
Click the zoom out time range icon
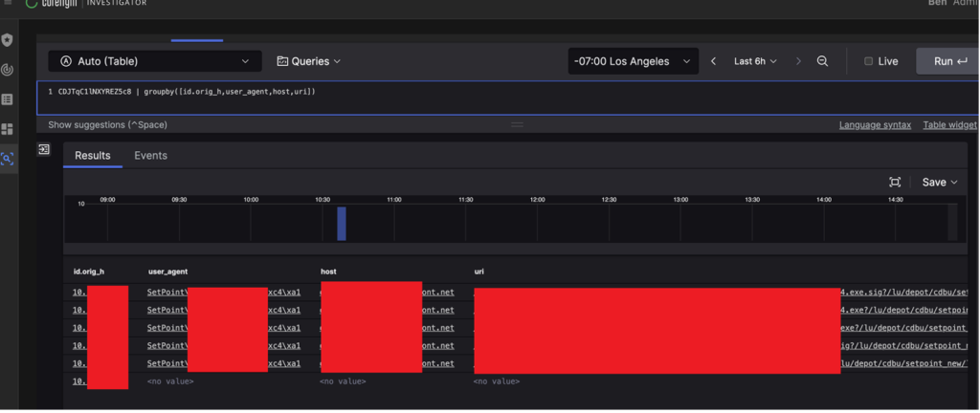coord(822,61)
